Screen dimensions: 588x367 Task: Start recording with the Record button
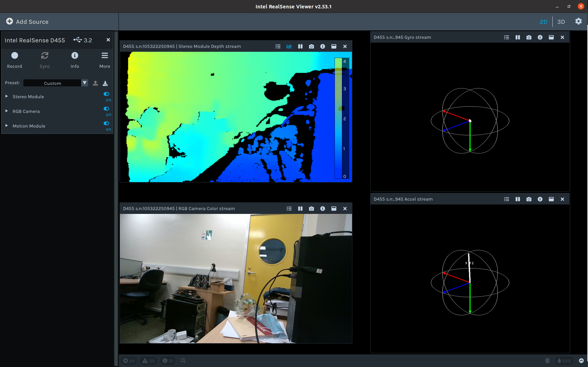pos(15,59)
